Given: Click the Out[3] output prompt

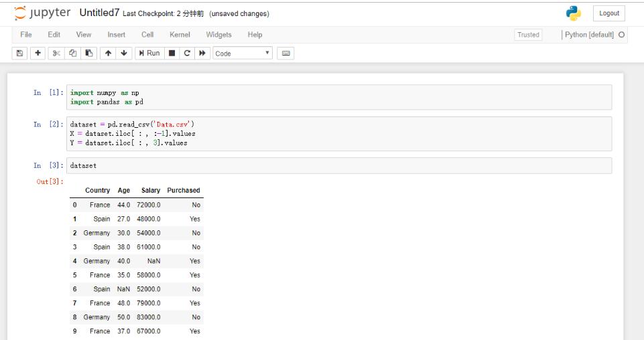Looking at the screenshot, I should 50,181.
